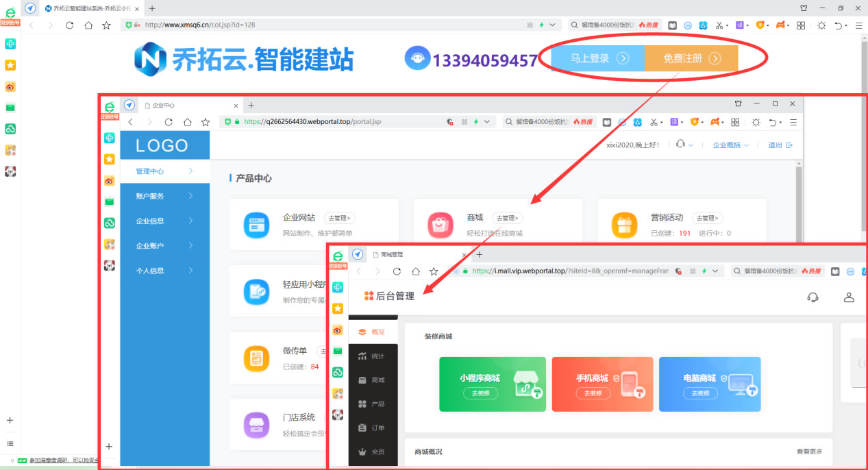Open the 微传单 (Micro Flyer) app icon
Image resolution: width=868 pixels, height=470 pixels.
coord(256,357)
